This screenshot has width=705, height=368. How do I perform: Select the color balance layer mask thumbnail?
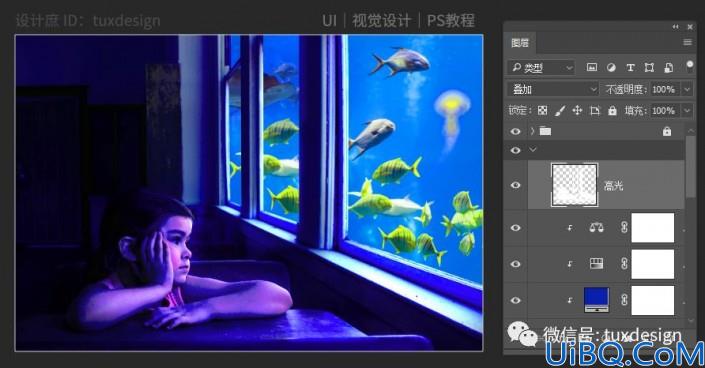coord(652,228)
